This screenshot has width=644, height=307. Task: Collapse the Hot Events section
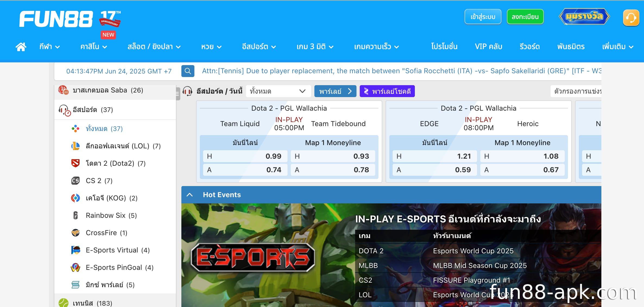(190, 195)
